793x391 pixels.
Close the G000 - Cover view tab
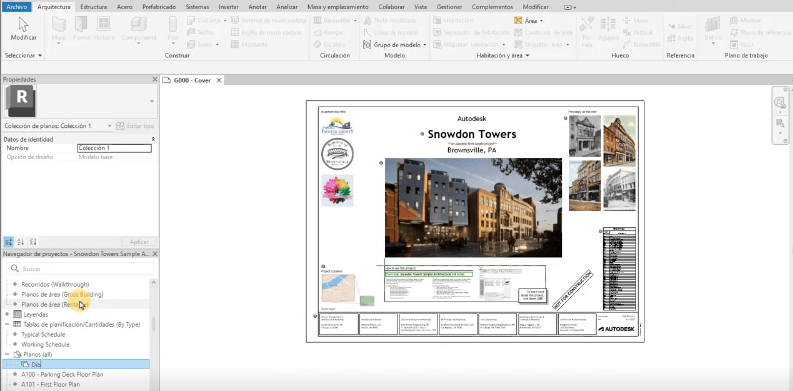point(219,80)
